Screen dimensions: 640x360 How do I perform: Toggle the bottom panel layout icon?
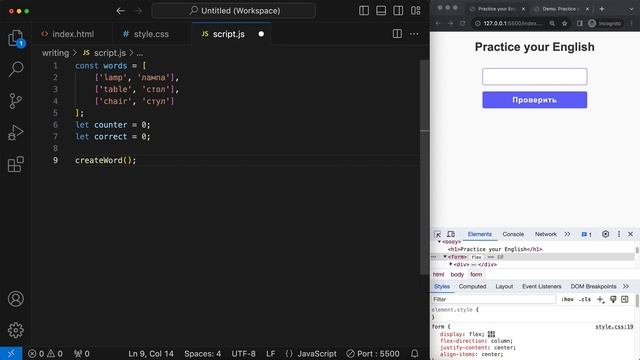381,11
